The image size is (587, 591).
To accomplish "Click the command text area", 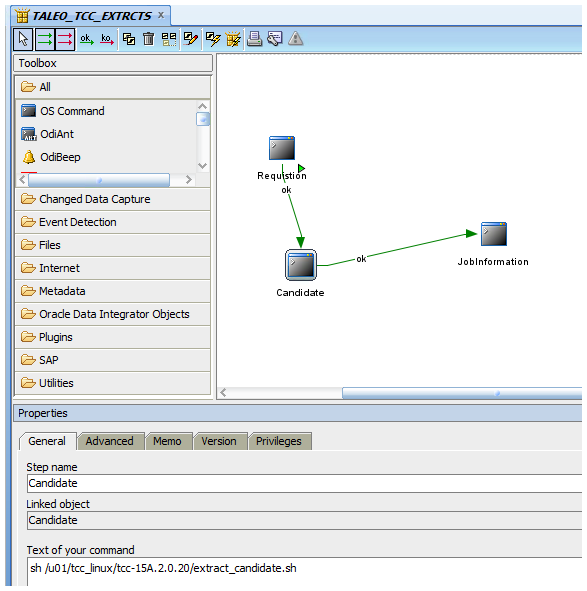I will click(305, 571).
